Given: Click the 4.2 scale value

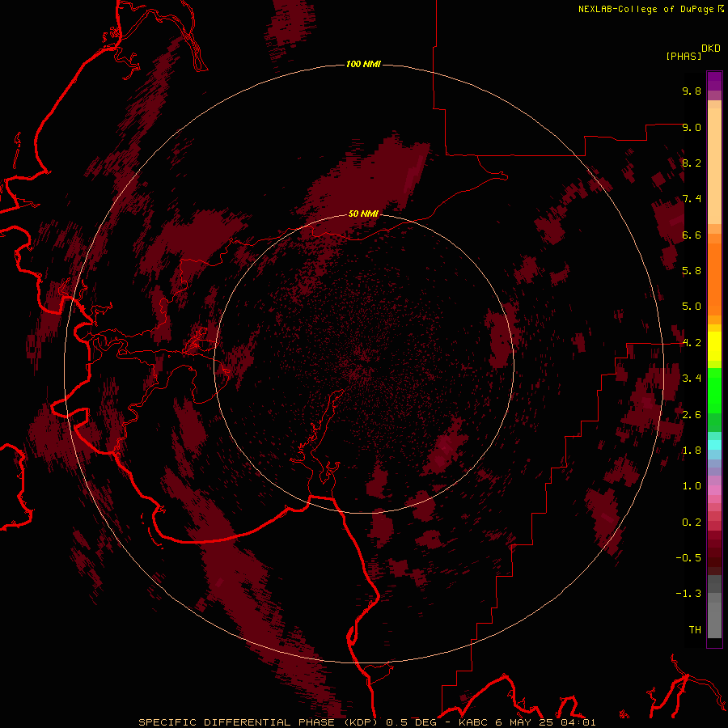Looking at the screenshot, I should pos(692,343).
